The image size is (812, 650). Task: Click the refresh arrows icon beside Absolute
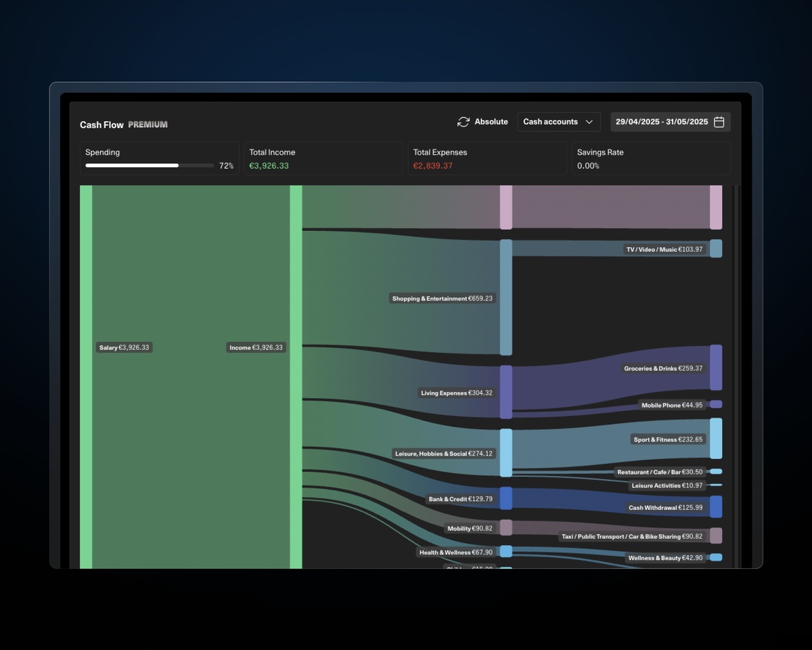[x=464, y=122]
